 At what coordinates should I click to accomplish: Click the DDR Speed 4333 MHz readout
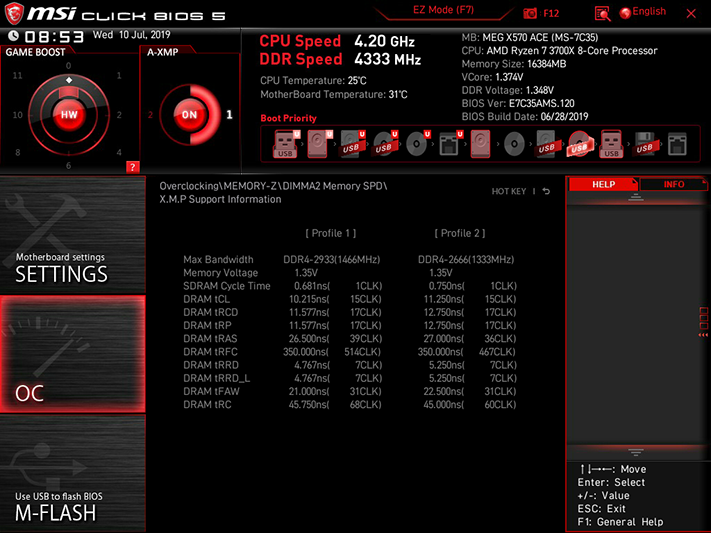click(x=340, y=59)
